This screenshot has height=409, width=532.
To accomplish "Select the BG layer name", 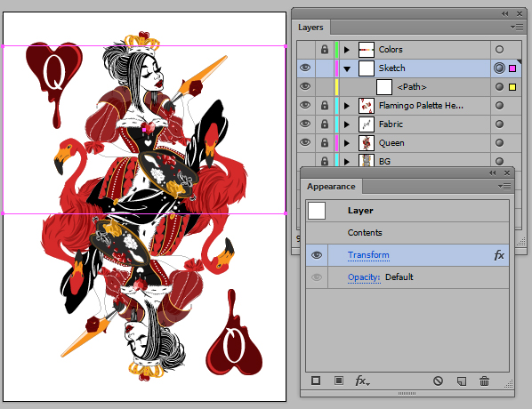I will point(384,161).
